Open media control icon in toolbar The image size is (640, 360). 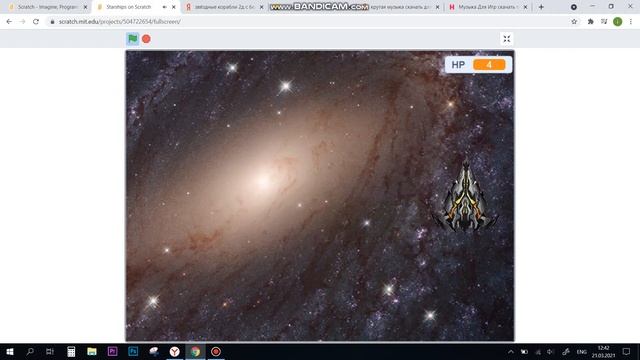tap(604, 22)
